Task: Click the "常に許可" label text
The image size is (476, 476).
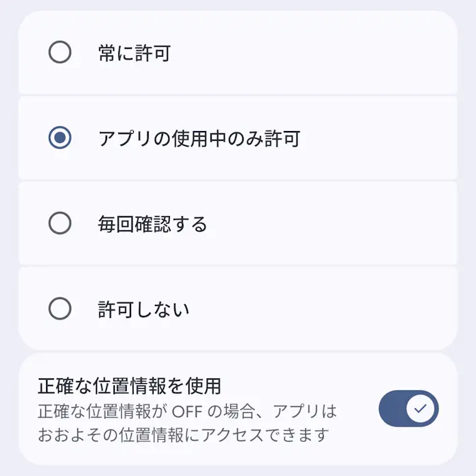Action: coord(134,53)
